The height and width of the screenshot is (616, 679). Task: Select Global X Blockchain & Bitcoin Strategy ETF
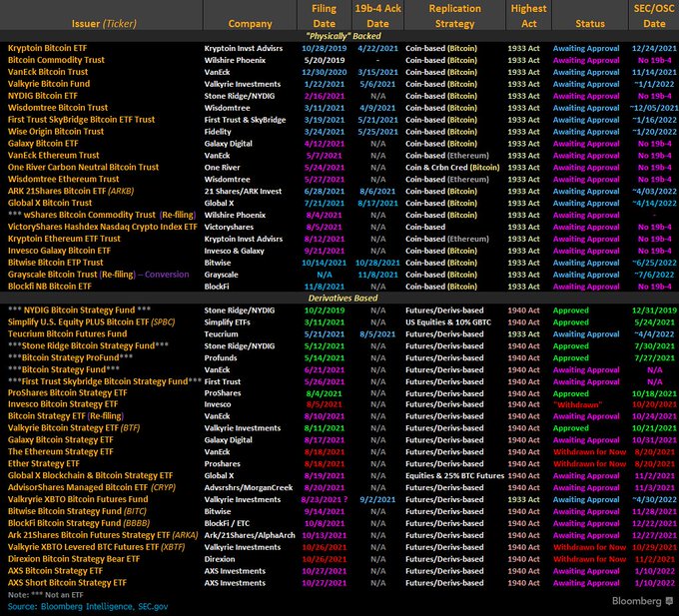click(90, 475)
